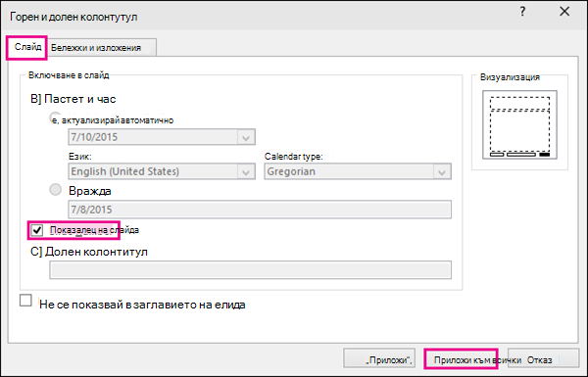The image size is (588, 377).
Task: Click the Долен колонтитул label
Action: (96, 252)
